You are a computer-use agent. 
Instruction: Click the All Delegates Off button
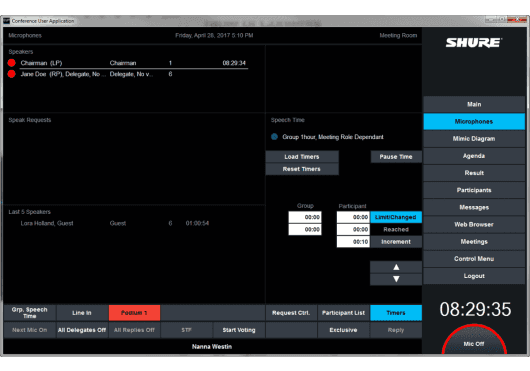(82, 330)
